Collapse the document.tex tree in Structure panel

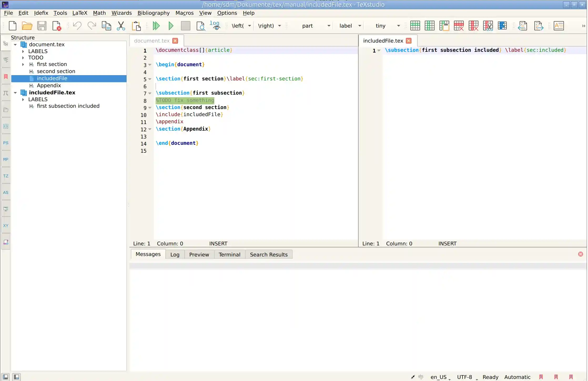pyautogui.click(x=15, y=44)
